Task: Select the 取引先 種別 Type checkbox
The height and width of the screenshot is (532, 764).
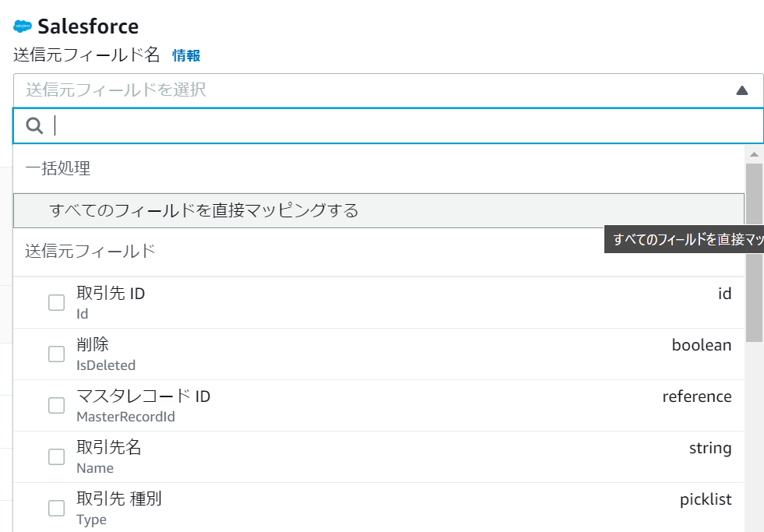Action: (x=57, y=508)
